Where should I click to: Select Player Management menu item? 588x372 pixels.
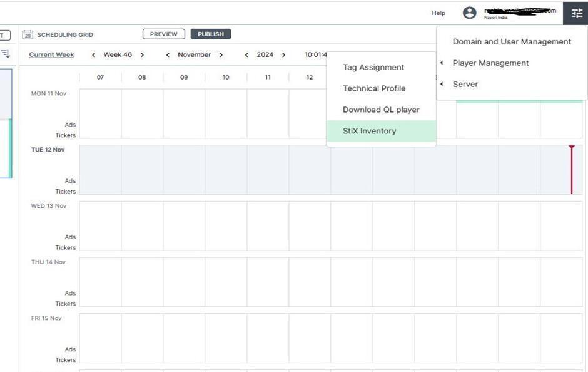[490, 63]
